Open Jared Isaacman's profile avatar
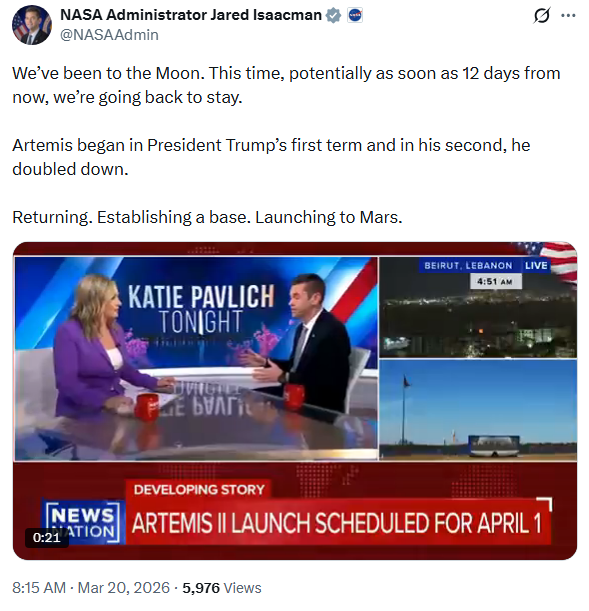 [32, 25]
